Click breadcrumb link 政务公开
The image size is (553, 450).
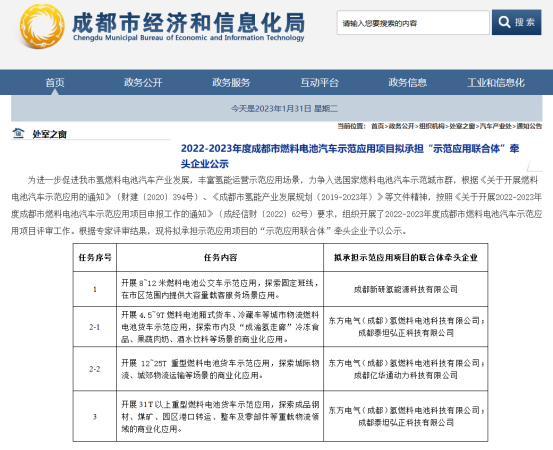point(401,126)
